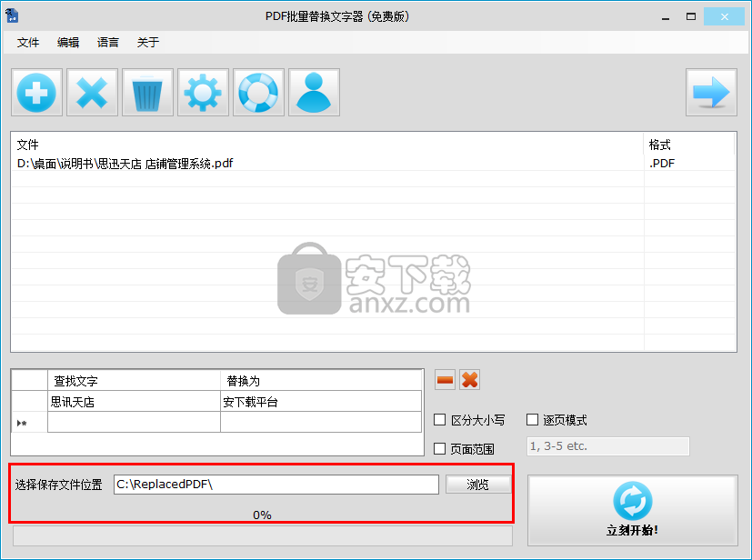Click the blue right arrow icon
Image resolution: width=752 pixels, height=560 pixels.
point(711,92)
